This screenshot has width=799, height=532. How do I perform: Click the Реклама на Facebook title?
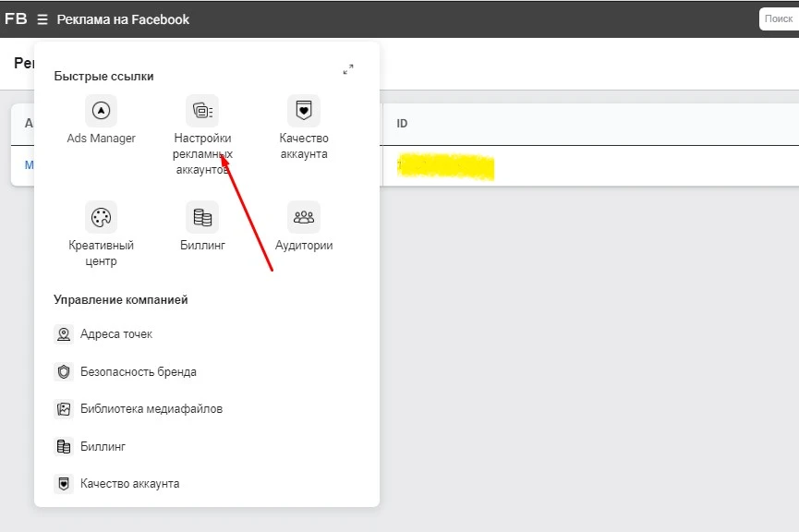point(123,19)
